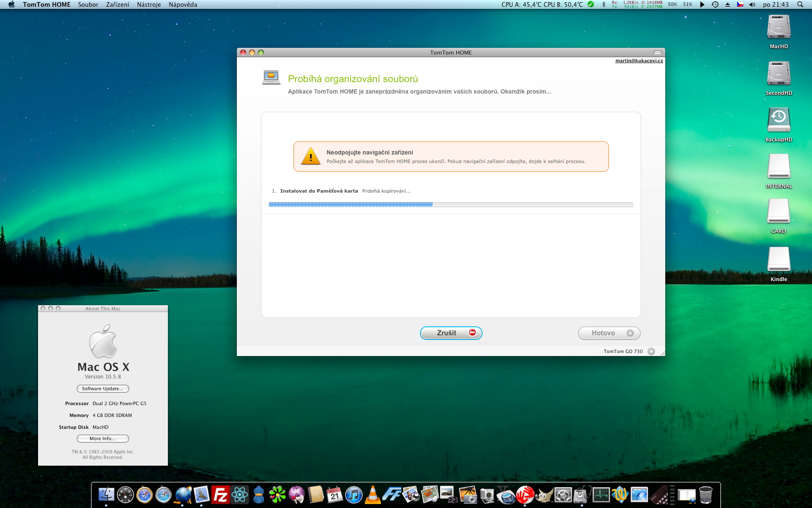Open the Czech flag input menu

(740, 5)
